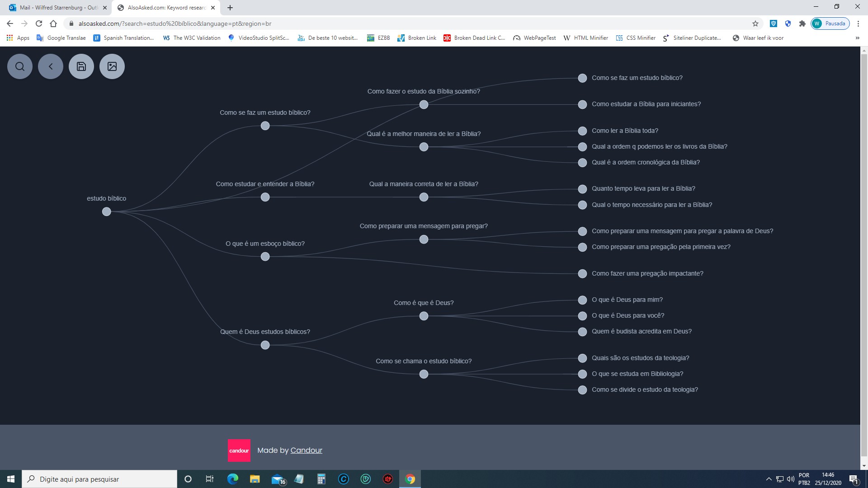Click the browser back arrow
The width and height of the screenshot is (868, 488).
click(x=10, y=23)
